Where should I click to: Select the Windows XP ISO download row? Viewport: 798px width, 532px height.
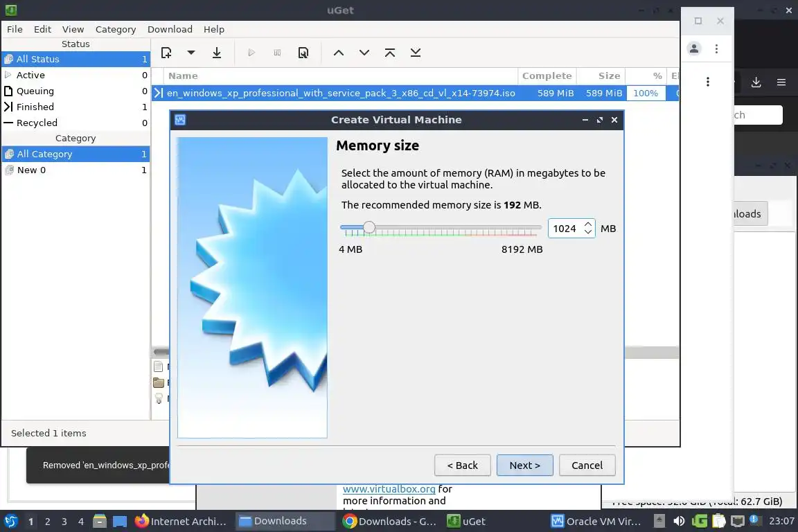[x=416, y=93]
